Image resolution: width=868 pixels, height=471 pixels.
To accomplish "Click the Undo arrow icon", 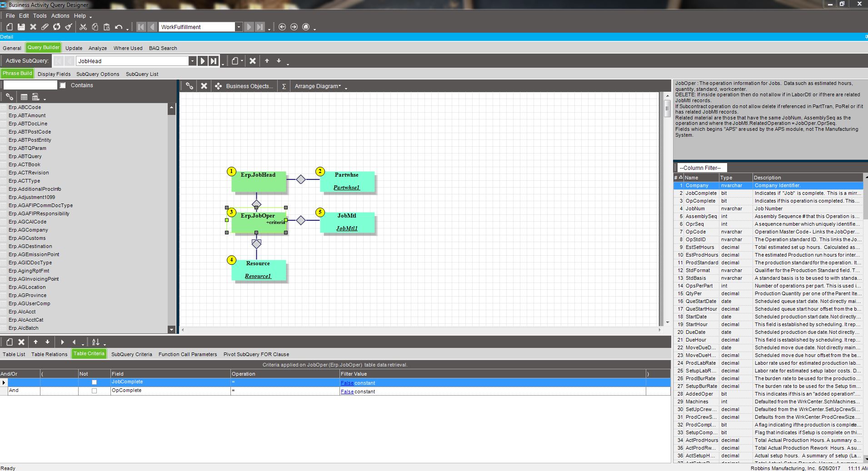I will coord(119,27).
